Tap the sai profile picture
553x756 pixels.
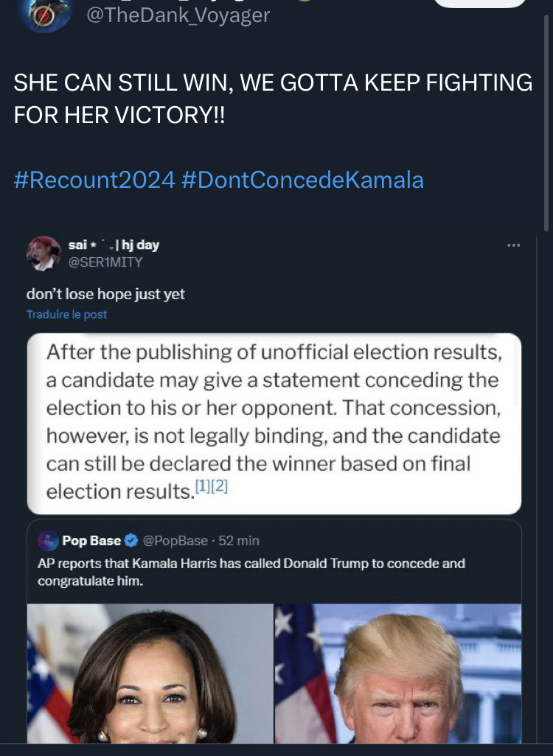[44, 253]
